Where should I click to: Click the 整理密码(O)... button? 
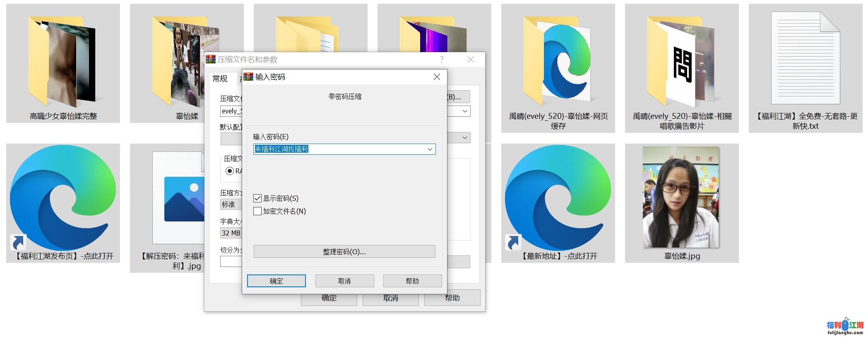coord(344,252)
